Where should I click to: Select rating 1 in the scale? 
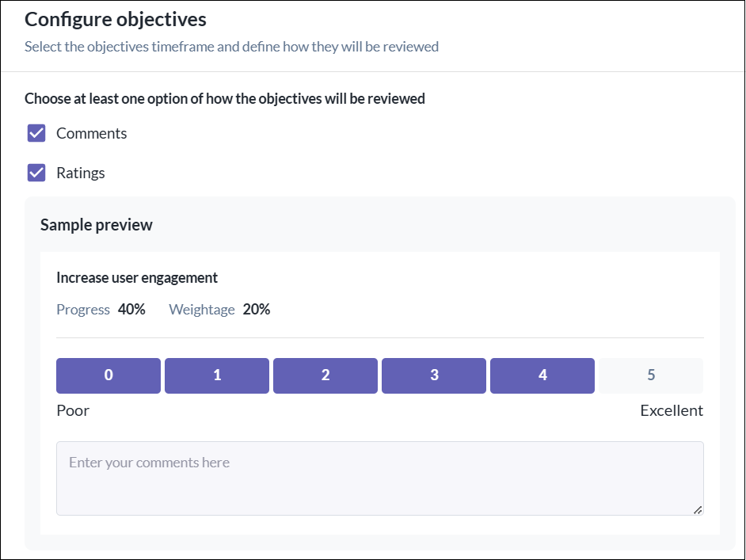217,375
